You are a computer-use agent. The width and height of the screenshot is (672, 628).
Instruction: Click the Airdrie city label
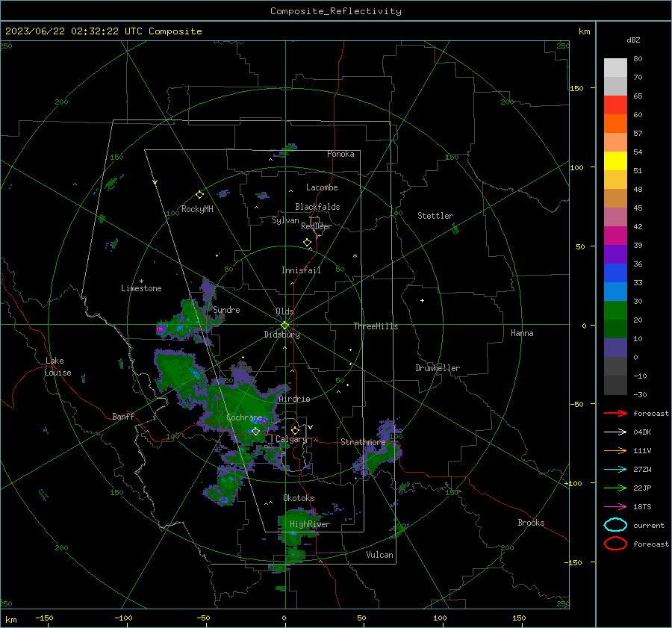pos(294,399)
